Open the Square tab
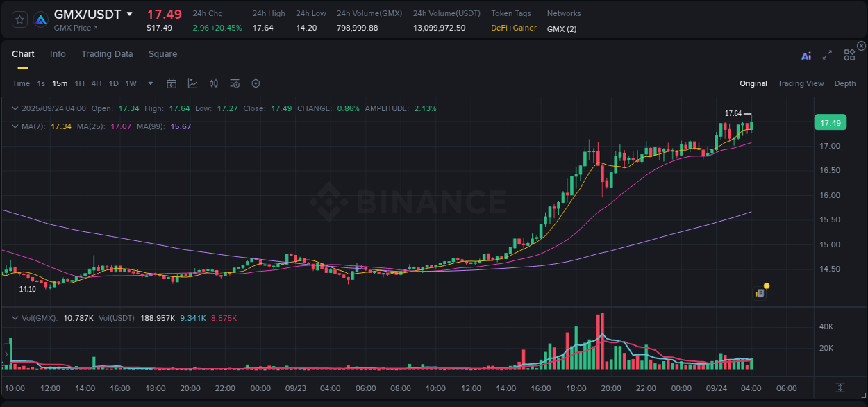Viewport: 868px width, 407px height. tap(162, 53)
